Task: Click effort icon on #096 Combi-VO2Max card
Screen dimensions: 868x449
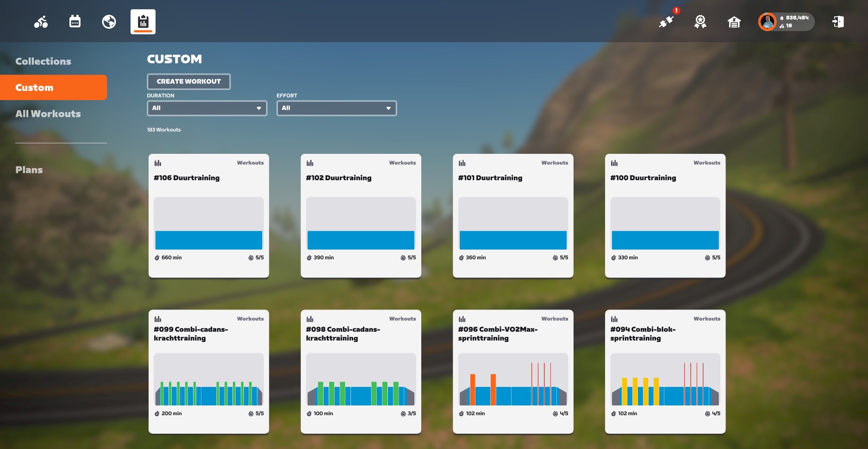Action: (555, 414)
